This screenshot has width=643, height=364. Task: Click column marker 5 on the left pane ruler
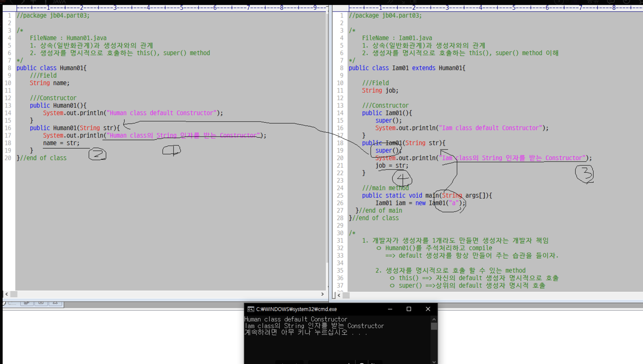181,8
